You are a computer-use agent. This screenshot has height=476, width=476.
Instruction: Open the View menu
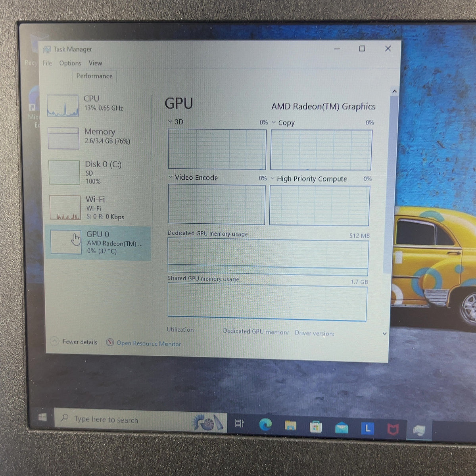pos(95,63)
